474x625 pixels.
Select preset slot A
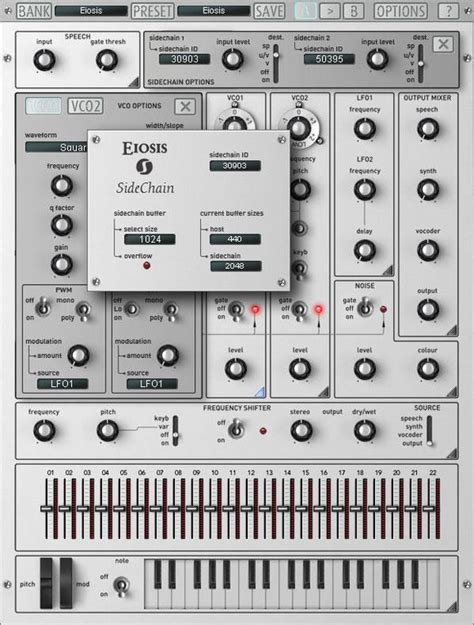click(306, 11)
